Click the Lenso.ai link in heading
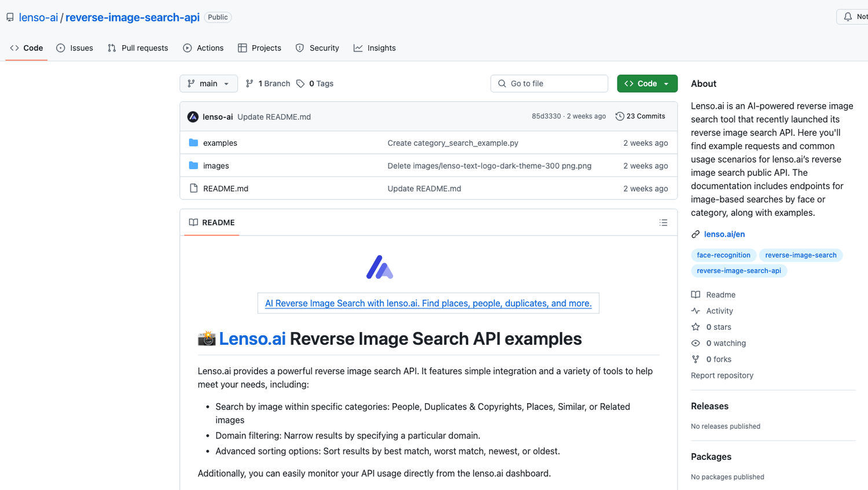868x490 pixels. coord(252,339)
